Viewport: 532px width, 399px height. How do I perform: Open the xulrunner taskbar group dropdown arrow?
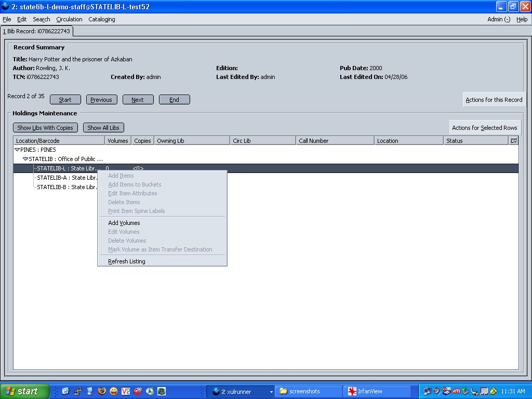coord(271,392)
